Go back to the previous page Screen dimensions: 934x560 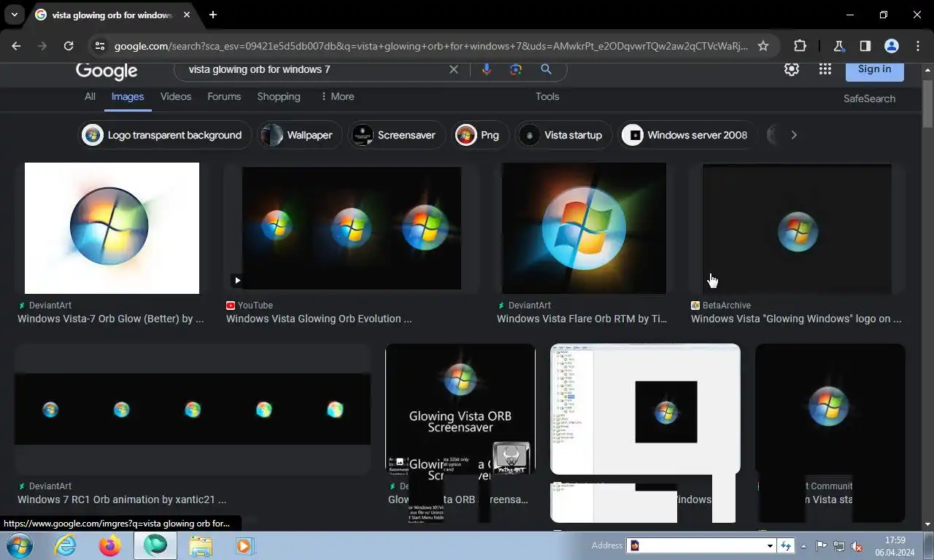pos(16,46)
